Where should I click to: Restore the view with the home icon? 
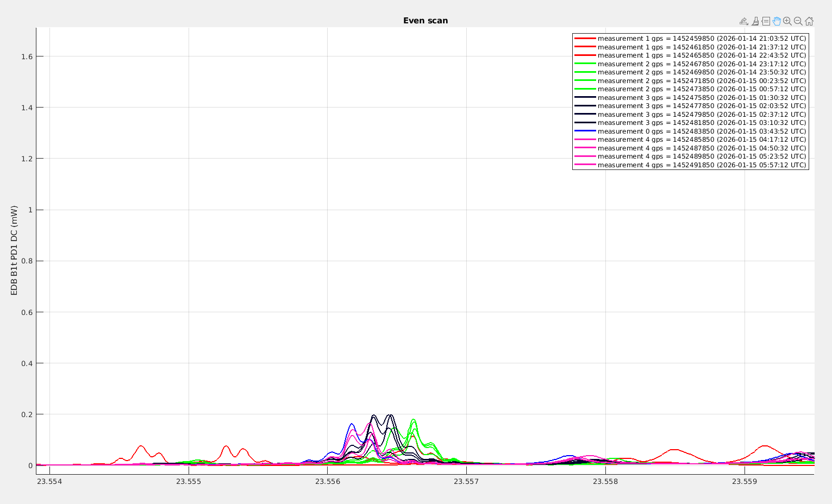click(809, 21)
